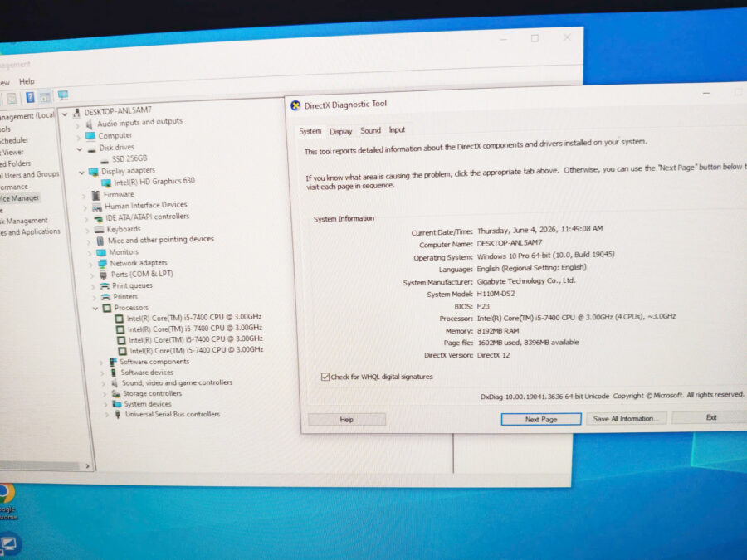Click the IDE ATA/ATAPI controllers icon
This screenshot has height=560, width=747.
pos(99,218)
